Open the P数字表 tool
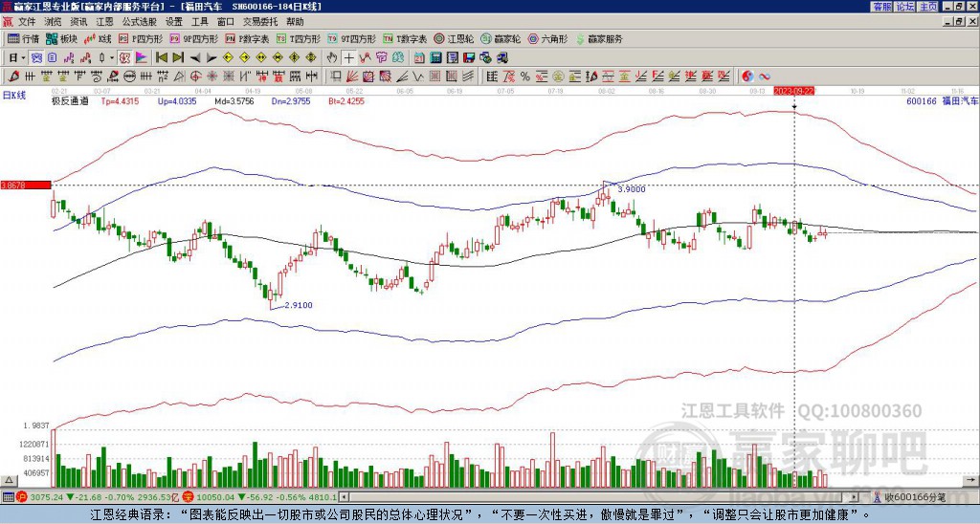980x524 pixels. coord(248,38)
